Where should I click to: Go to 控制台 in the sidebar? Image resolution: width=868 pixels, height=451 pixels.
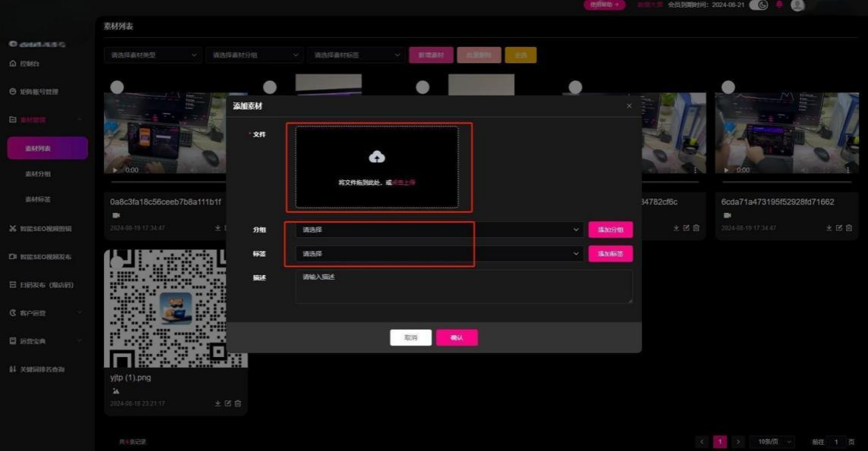click(30, 64)
